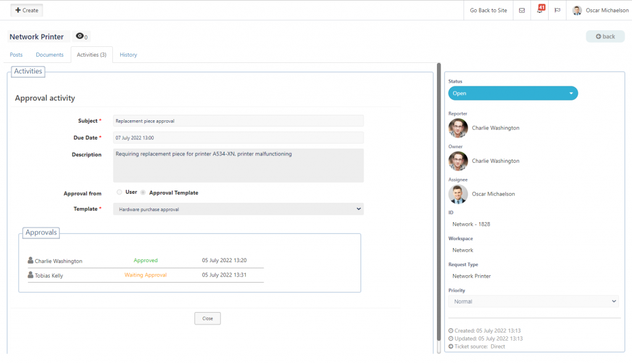The width and height of the screenshot is (632, 364).
Task: Click the back button at top right
Action: (x=605, y=36)
